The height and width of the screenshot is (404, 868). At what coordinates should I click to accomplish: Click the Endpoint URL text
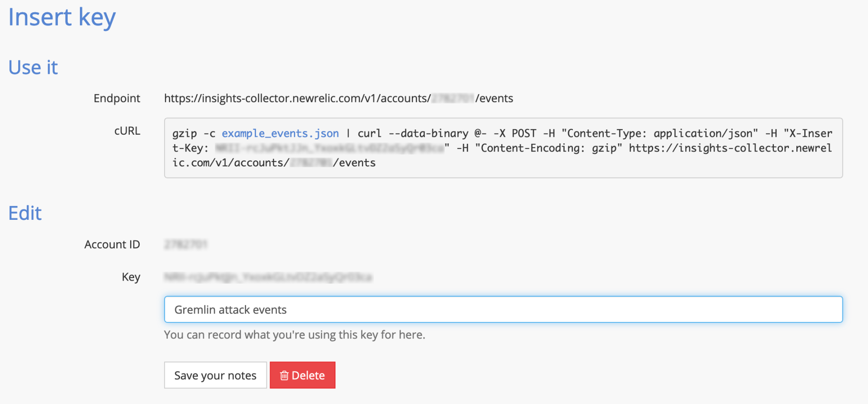click(x=339, y=98)
